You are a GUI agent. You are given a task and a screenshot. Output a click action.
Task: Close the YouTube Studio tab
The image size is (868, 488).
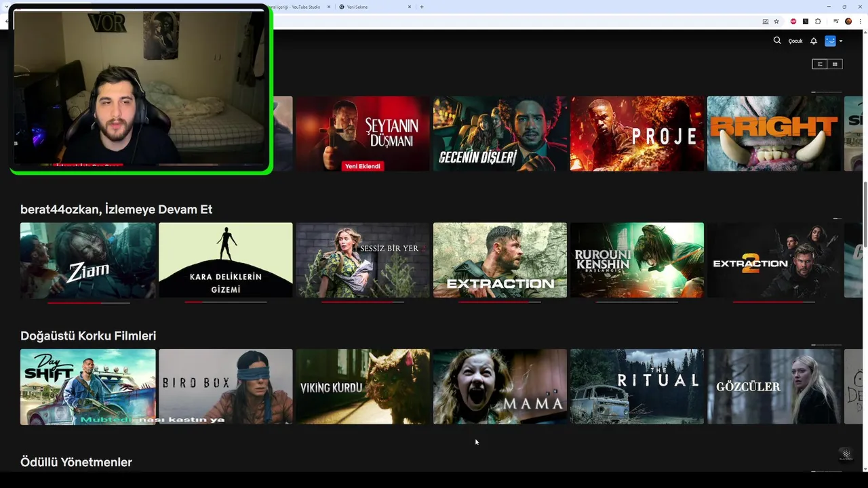[x=329, y=7]
